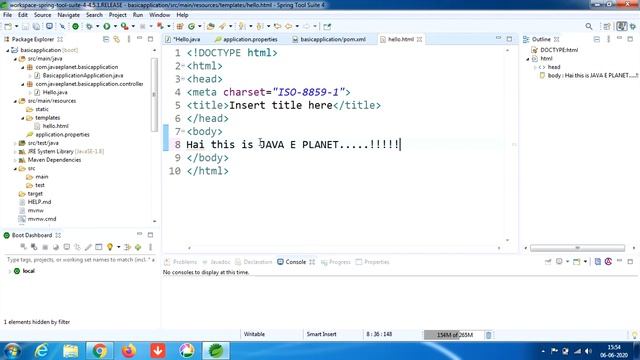Open the Declaration tab
This screenshot has height=360, width=640.
point(253,262)
